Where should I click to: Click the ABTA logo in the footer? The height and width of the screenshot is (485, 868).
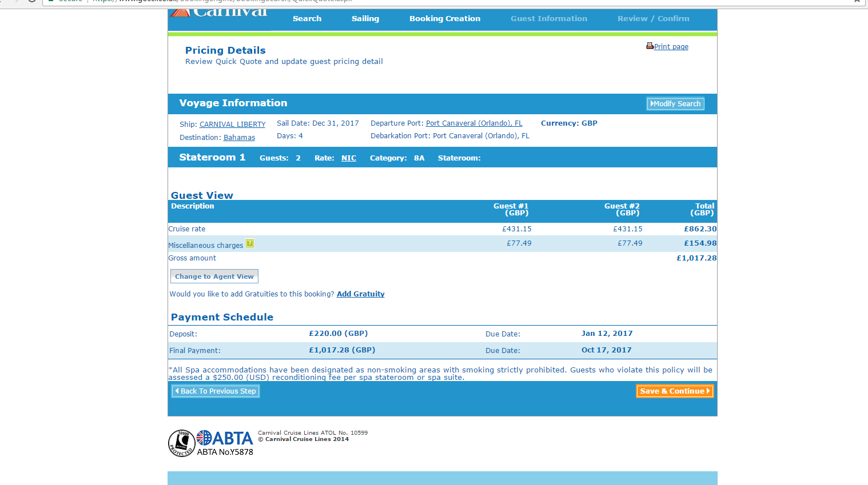click(x=224, y=438)
